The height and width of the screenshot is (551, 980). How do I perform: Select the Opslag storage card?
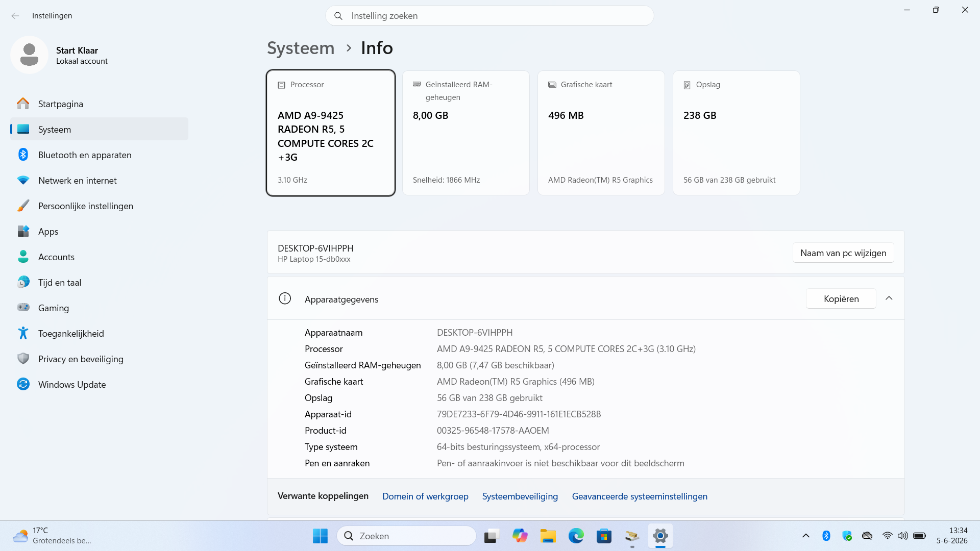[737, 133]
